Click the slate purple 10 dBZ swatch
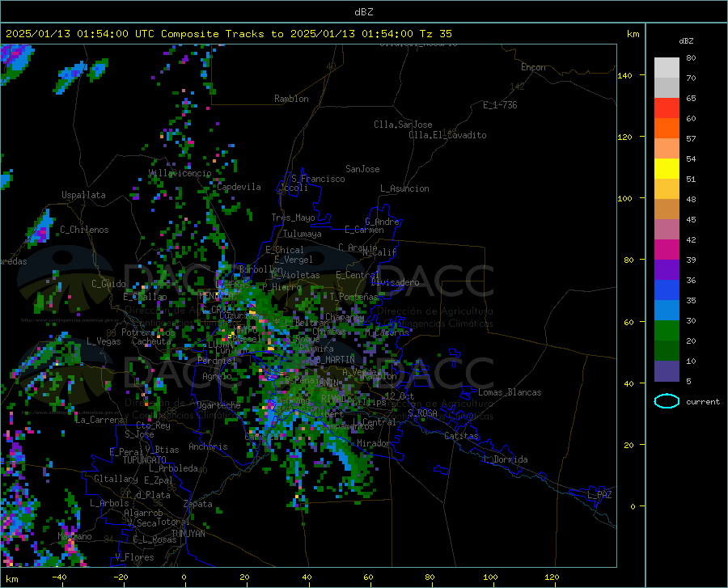 [667, 371]
